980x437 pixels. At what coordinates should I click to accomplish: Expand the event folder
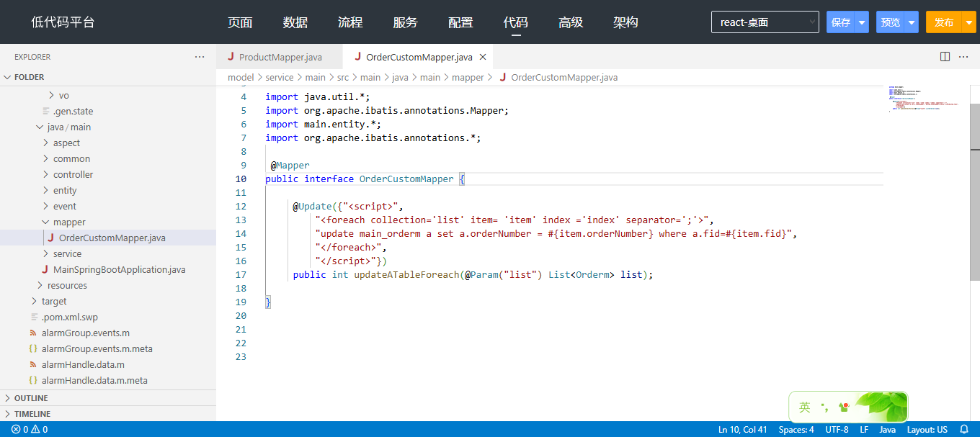46,207
